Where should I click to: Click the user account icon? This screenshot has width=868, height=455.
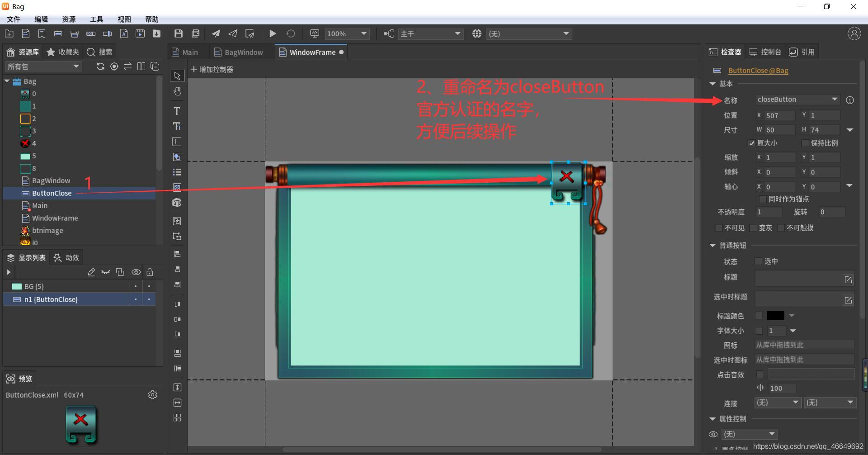coord(854,33)
